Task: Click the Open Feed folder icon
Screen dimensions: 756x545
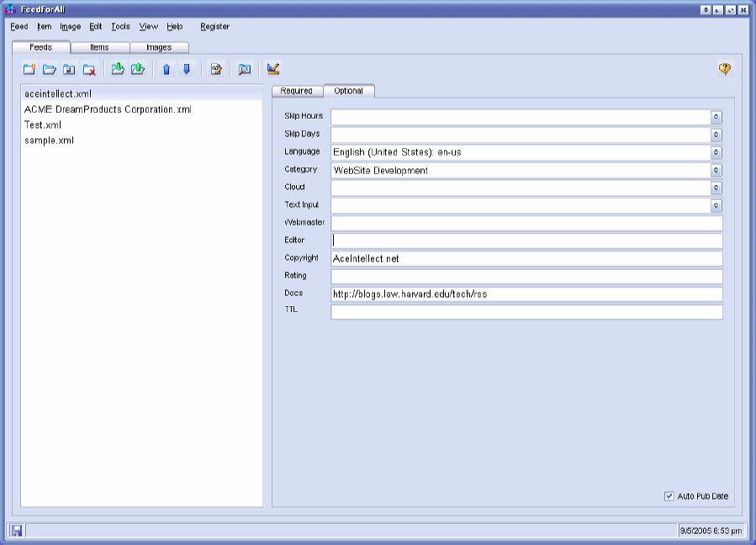Action: click(x=50, y=70)
